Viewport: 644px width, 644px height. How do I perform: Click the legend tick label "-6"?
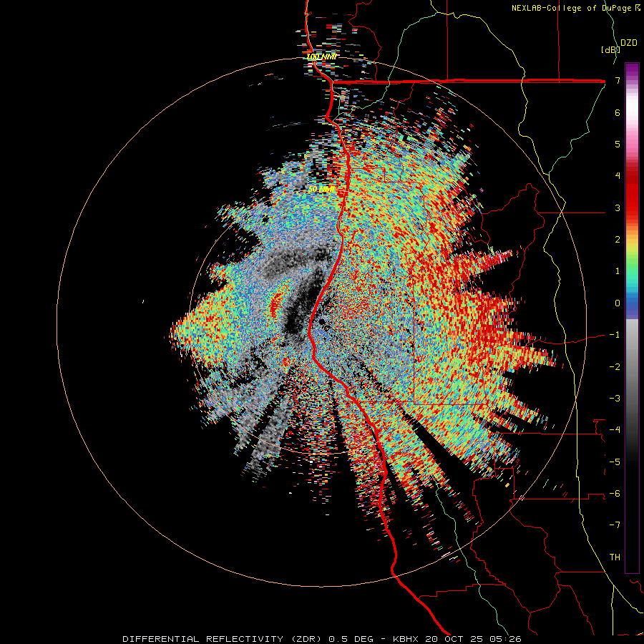[615, 494]
